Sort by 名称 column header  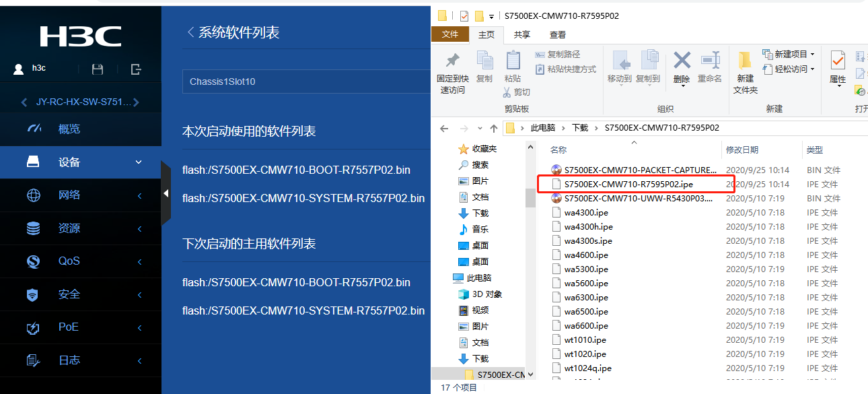(558, 150)
